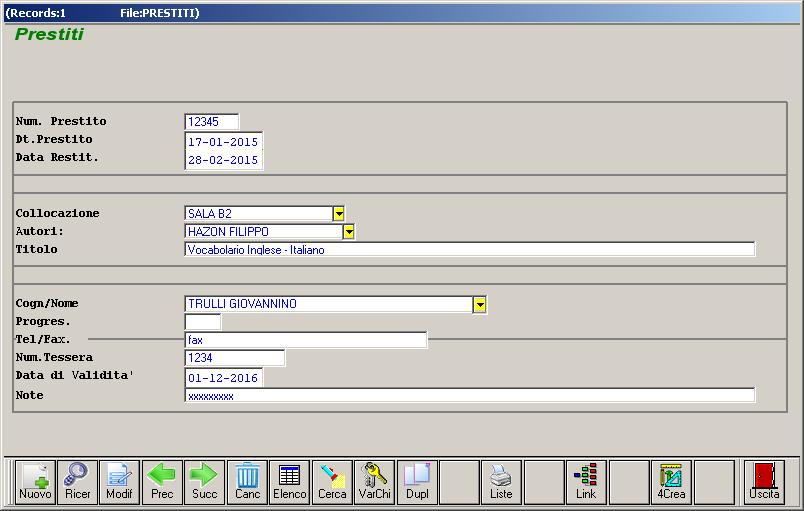Image resolution: width=804 pixels, height=511 pixels.
Task: Open the Link tool
Action: 586,482
